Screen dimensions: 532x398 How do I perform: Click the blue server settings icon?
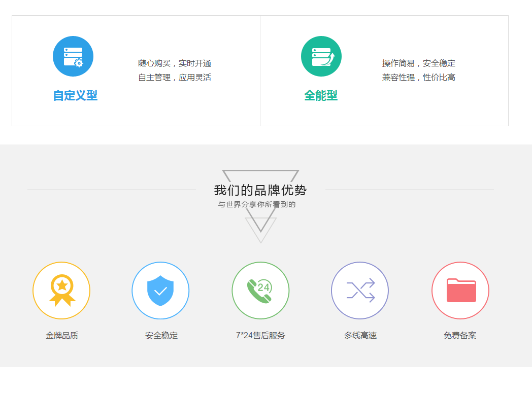[73, 56]
